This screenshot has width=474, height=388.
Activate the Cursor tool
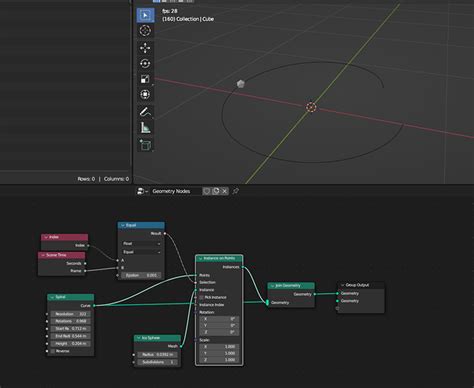click(145, 31)
